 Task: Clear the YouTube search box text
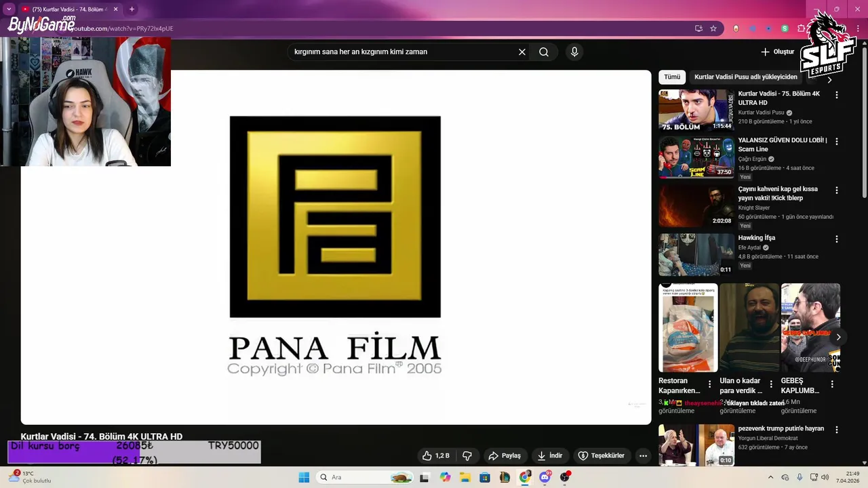522,52
